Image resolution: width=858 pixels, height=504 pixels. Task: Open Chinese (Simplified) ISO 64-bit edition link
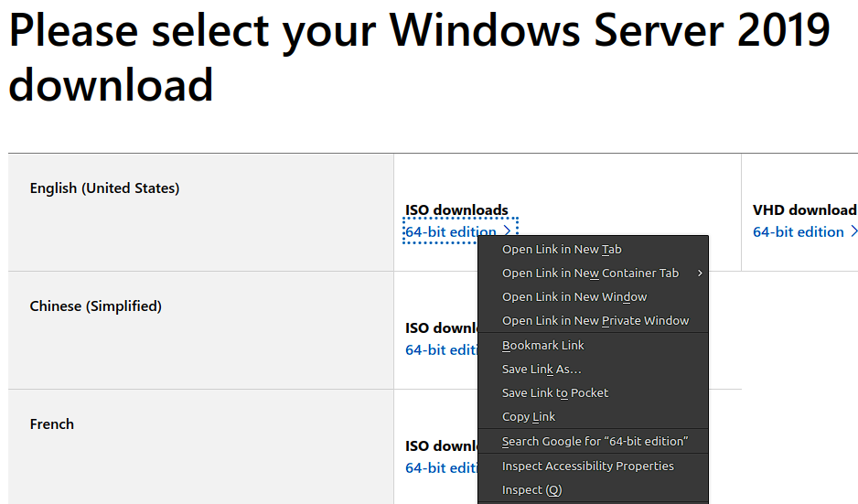pos(441,350)
